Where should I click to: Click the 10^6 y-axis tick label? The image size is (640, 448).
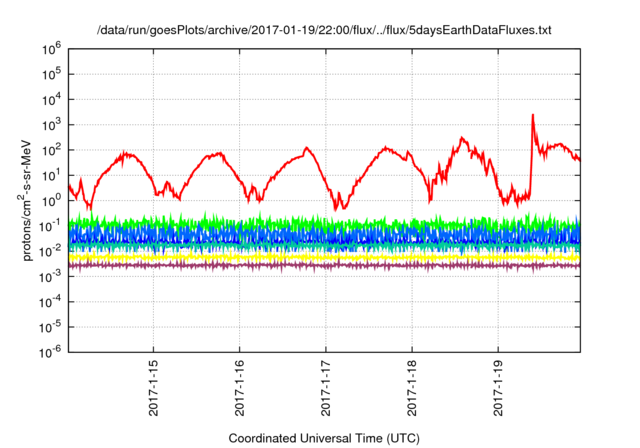point(51,49)
